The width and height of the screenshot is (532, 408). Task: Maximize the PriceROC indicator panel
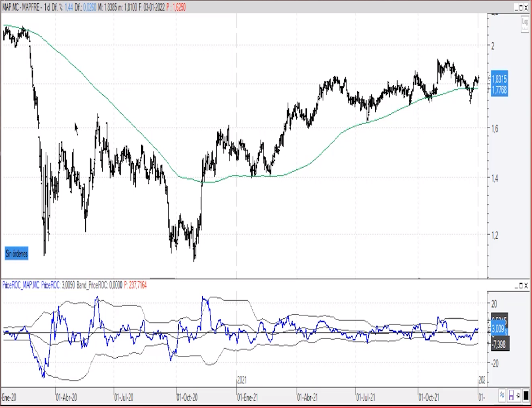(521, 286)
